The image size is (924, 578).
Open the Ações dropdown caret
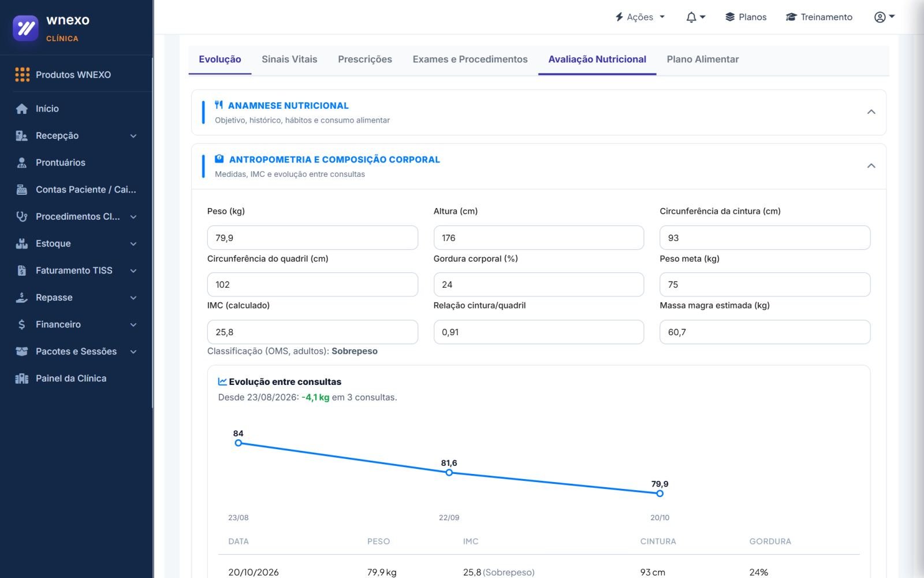[x=662, y=17]
